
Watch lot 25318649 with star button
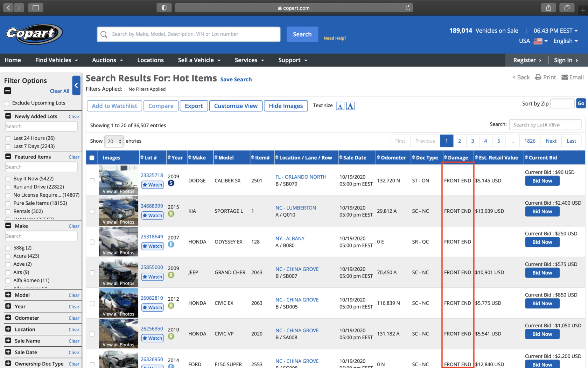coord(152,246)
